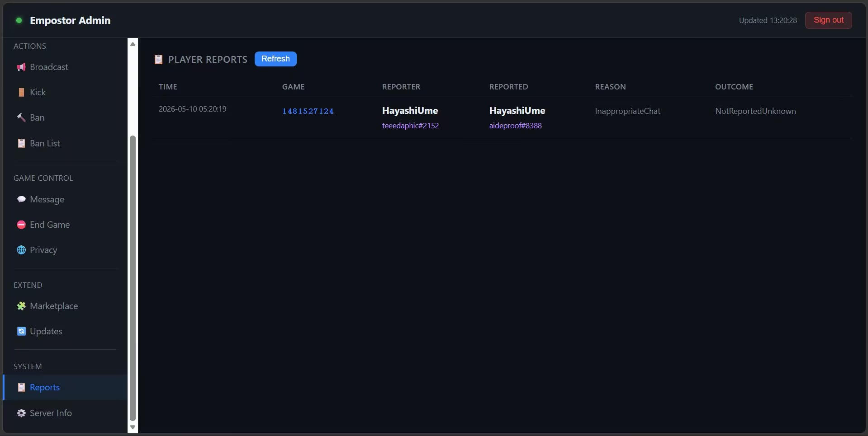Click the End Game red stop icon
The width and height of the screenshot is (868, 436).
tap(21, 225)
